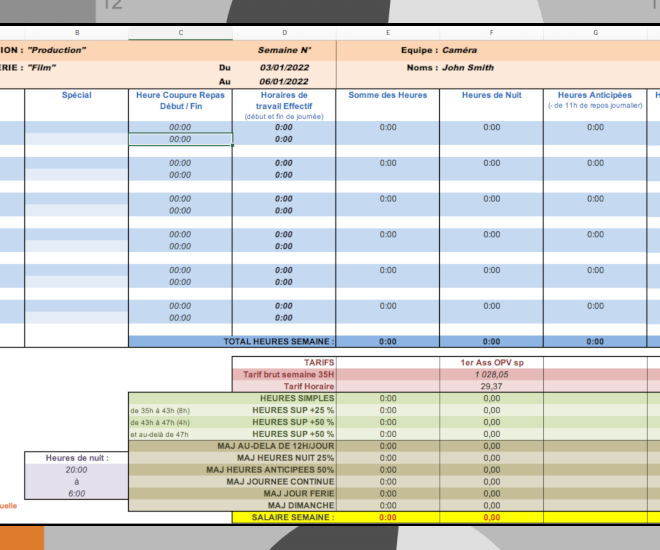The height and width of the screenshot is (550, 660).
Task: Click the 1er Ass OPV sp cell
Action: [x=492, y=363]
